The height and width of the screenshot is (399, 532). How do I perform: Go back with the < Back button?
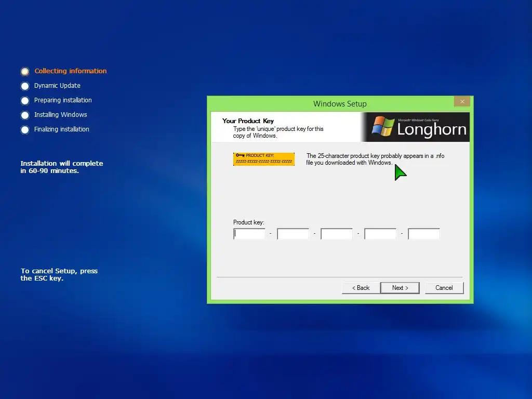coord(361,288)
